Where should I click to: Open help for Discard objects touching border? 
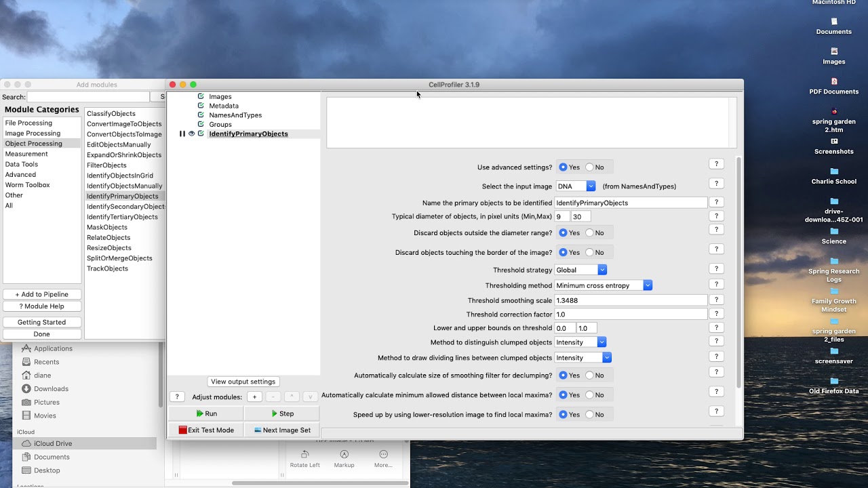click(716, 249)
